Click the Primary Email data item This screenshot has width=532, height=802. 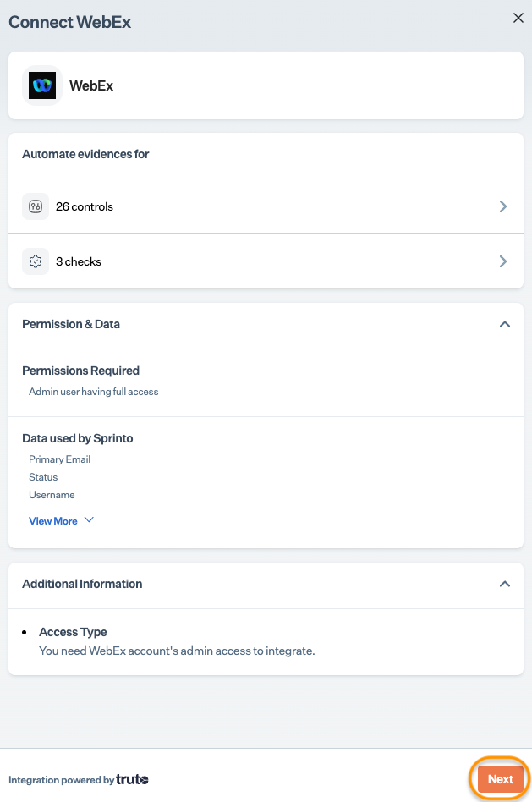(x=60, y=459)
